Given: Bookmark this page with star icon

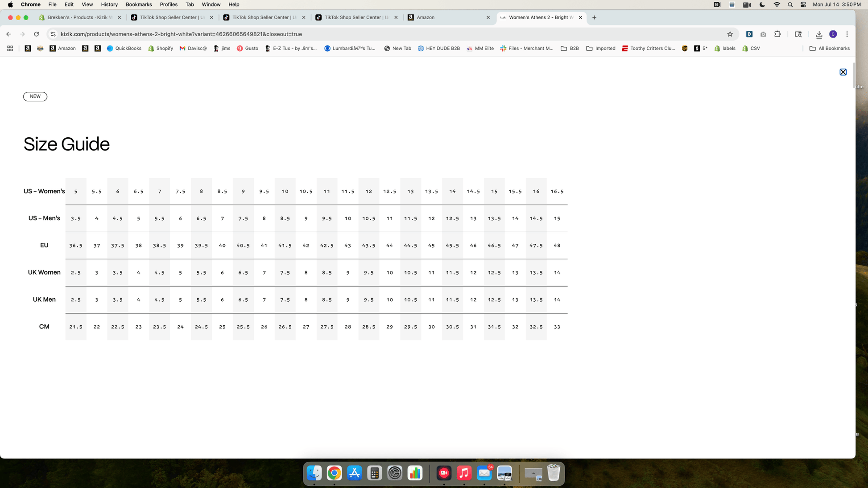Looking at the screenshot, I should tap(730, 34).
